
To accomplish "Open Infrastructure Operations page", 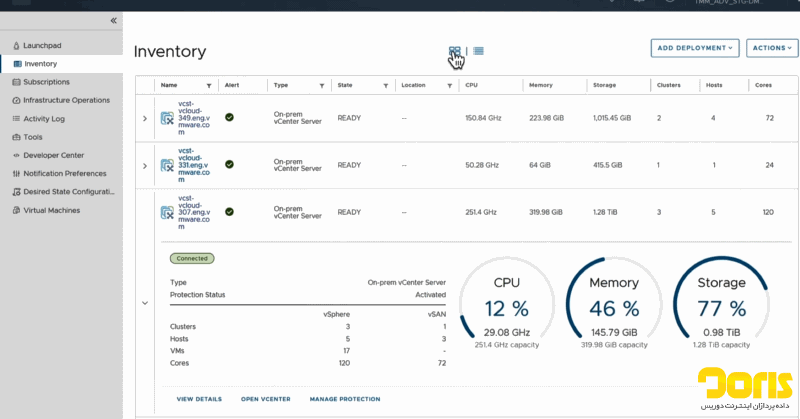I will coord(66,101).
